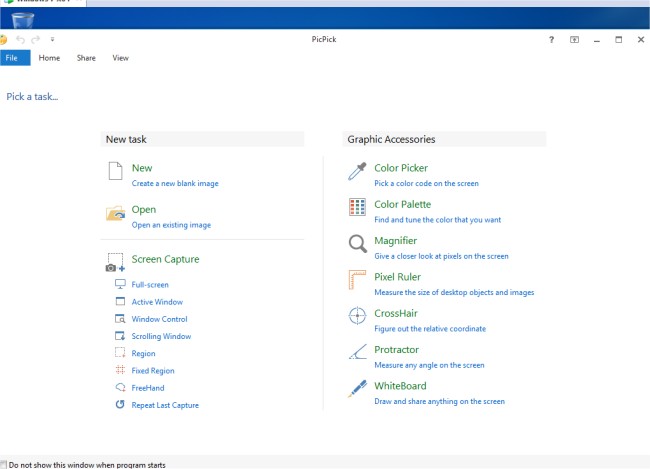This screenshot has width=650, height=469.
Task: Click the New task link
Action: 142,168
